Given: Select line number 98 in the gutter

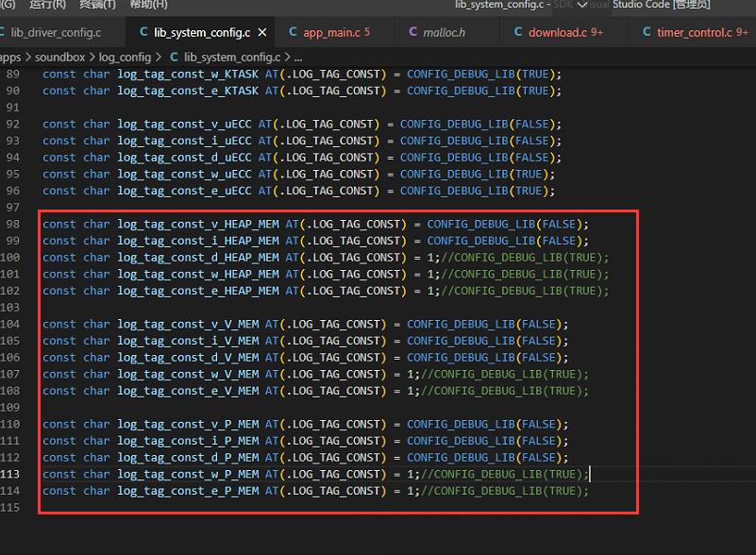Looking at the screenshot, I should (x=13, y=225).
